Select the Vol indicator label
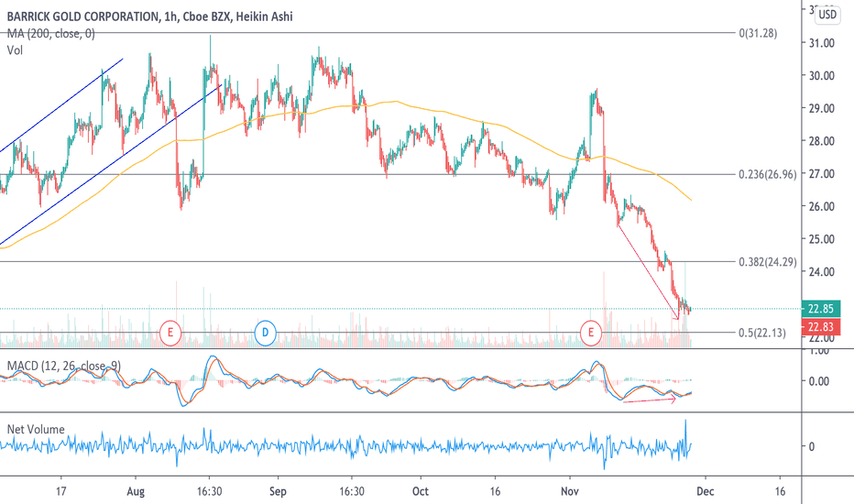Screen dimensions: 854x504 click(x=15, y=50)
